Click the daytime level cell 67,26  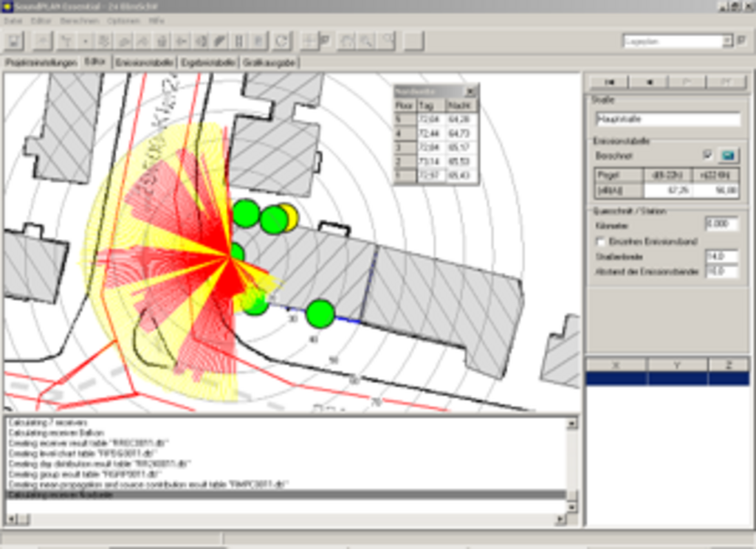point(667,190)
